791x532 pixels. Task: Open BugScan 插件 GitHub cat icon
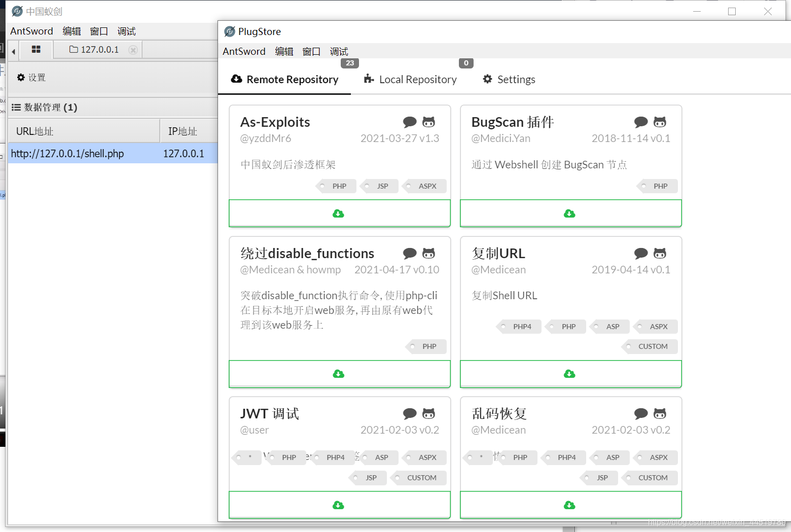click(660, 122)
